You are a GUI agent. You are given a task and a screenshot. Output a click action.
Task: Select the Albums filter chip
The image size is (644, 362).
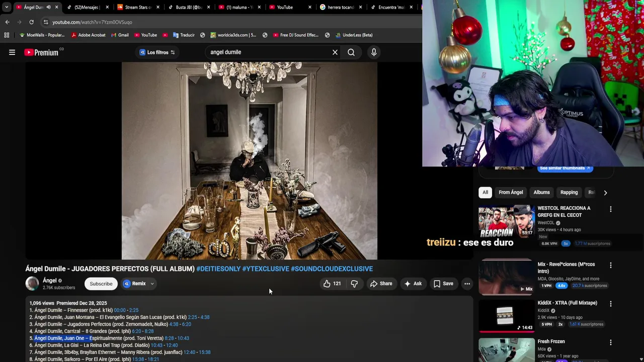pyautogui.click(x=541, y=193)
